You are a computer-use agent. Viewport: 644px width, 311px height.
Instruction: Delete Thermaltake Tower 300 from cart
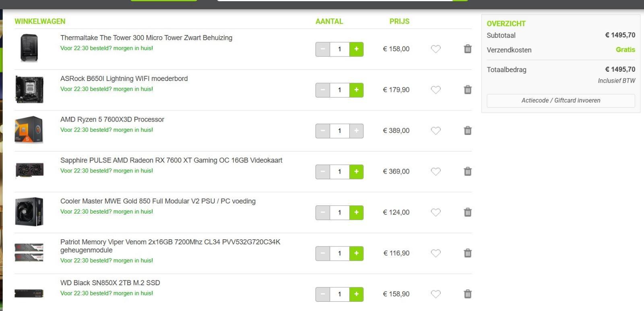point(467,49)
